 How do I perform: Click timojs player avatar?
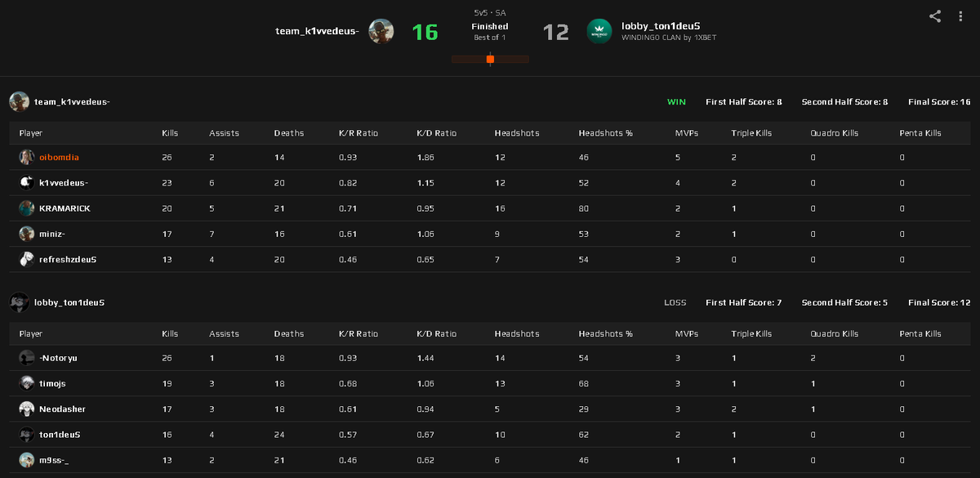click(27, 383)
